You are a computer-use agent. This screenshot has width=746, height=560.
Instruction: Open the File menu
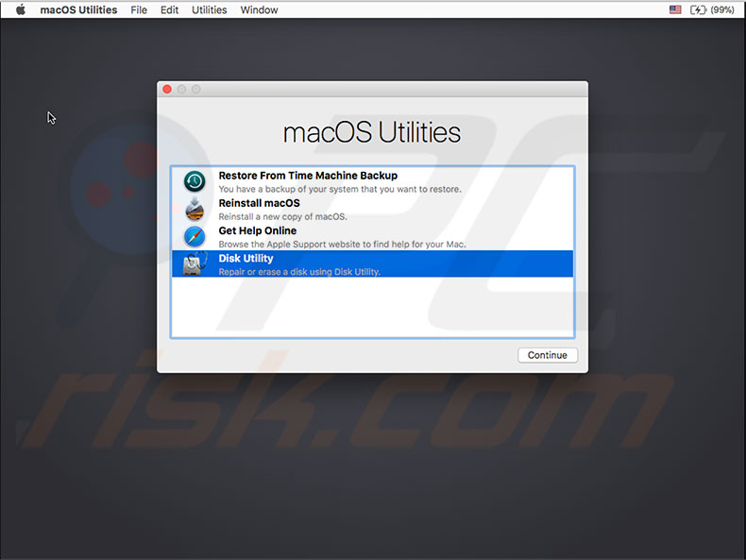139,9
